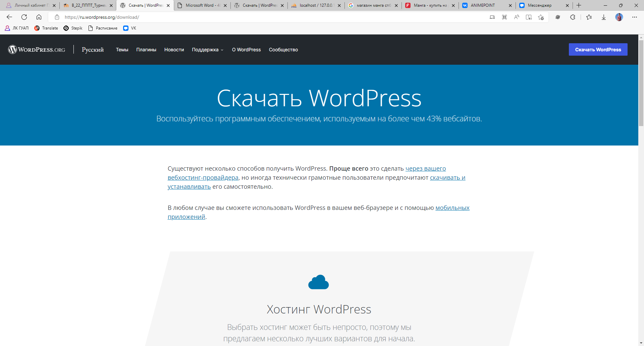Screen dimensions: 644x346
Task: Click the Скачать WordPress page title
Action: (319, 98)
